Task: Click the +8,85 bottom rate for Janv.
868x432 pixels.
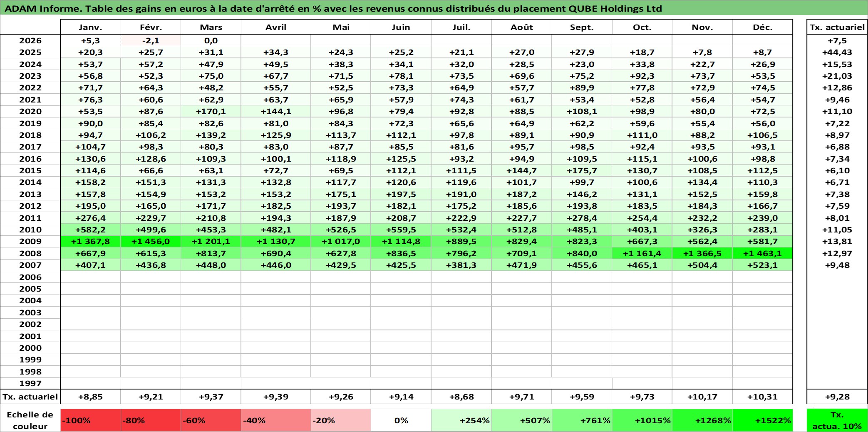Action: click(90, 397)
